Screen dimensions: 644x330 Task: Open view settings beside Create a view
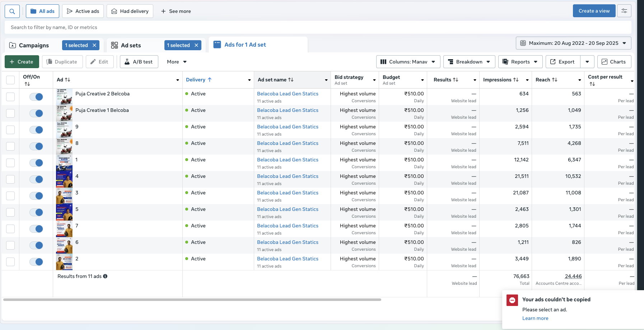coord(624,11)
